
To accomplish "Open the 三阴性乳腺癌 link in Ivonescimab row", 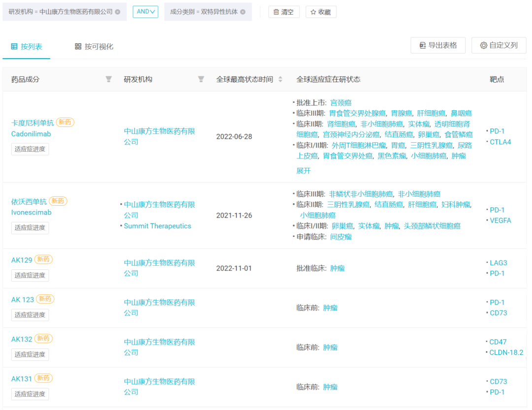I will 348,205.
